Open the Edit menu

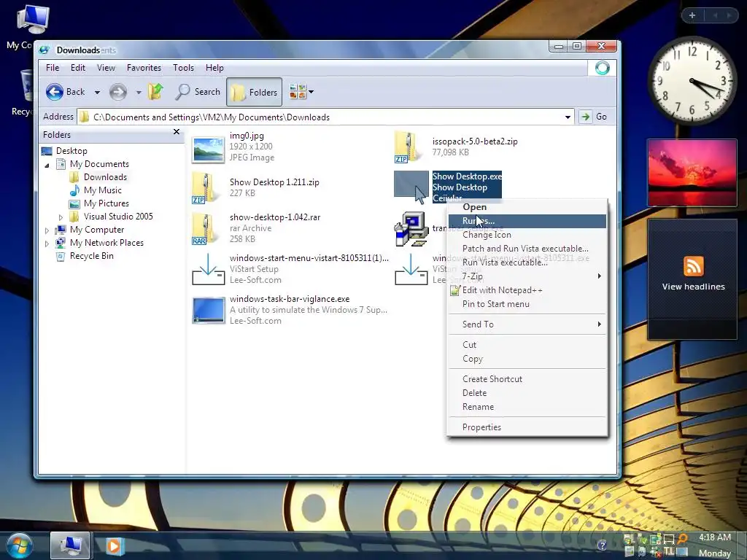pyautogui.click(x=78, y=68)
